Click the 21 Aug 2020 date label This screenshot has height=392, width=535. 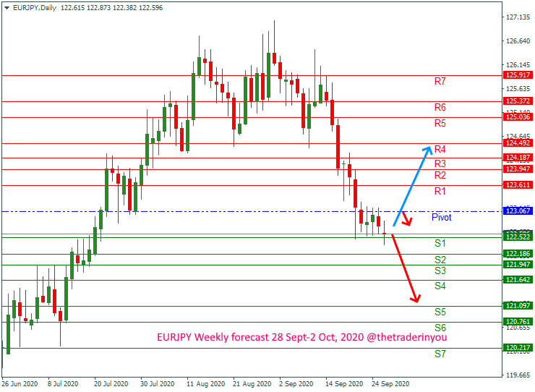click(252, 384)
